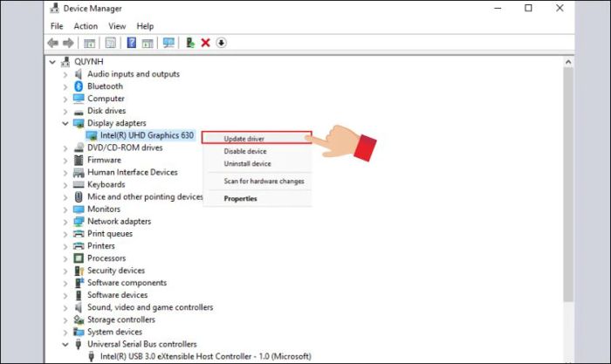Open the Help question-mark toolbar icon
611x364 pixels.
[132, 43]
